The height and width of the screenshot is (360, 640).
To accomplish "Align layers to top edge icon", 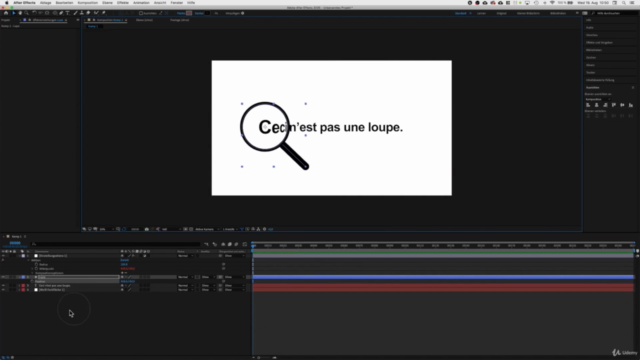I will pos(613,105).
